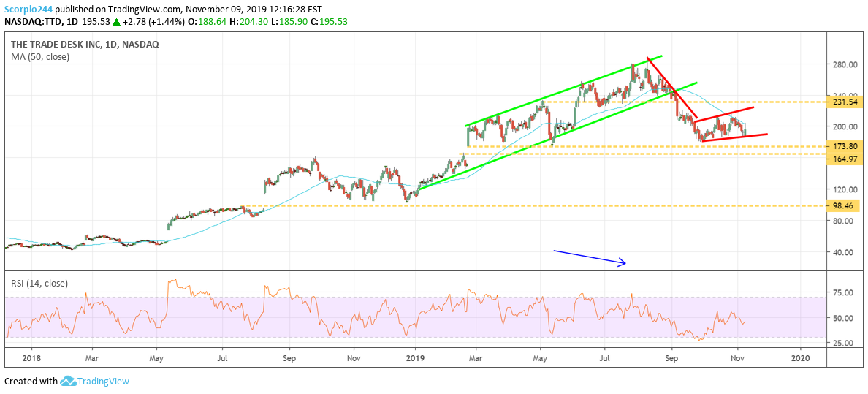This screenshot has height=394, width=868.
Task: Click the H:204.30 high value
Action: click(247, 22)
